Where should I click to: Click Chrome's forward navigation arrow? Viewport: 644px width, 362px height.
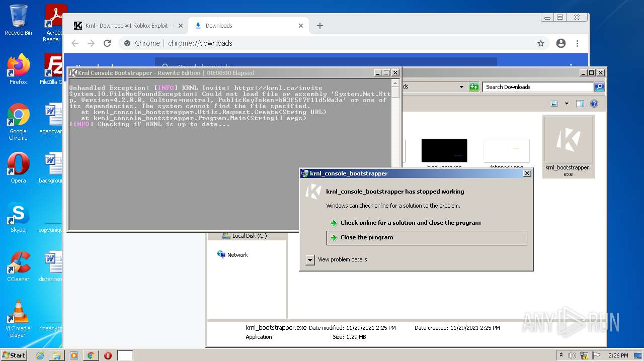click(91, 43)
